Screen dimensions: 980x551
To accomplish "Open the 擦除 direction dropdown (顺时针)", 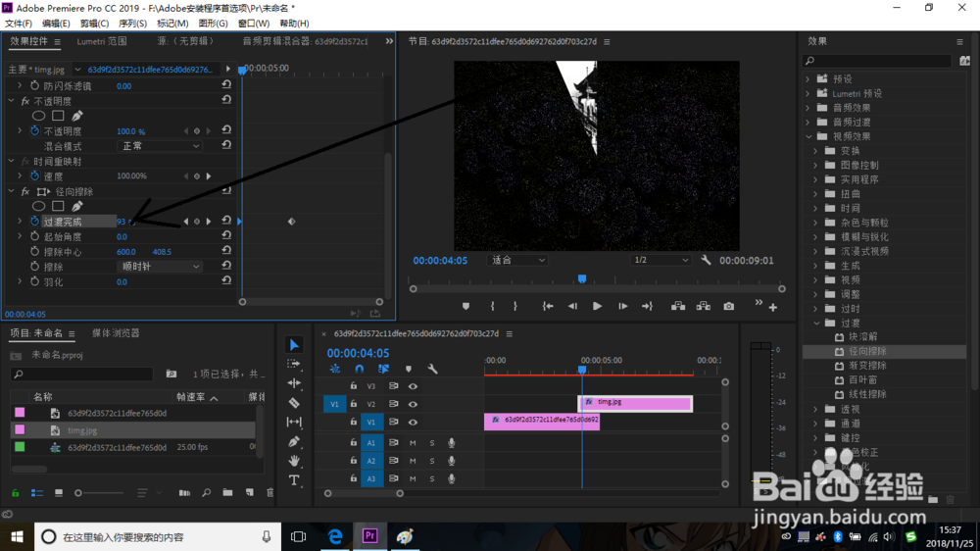I will coord(160,267).
